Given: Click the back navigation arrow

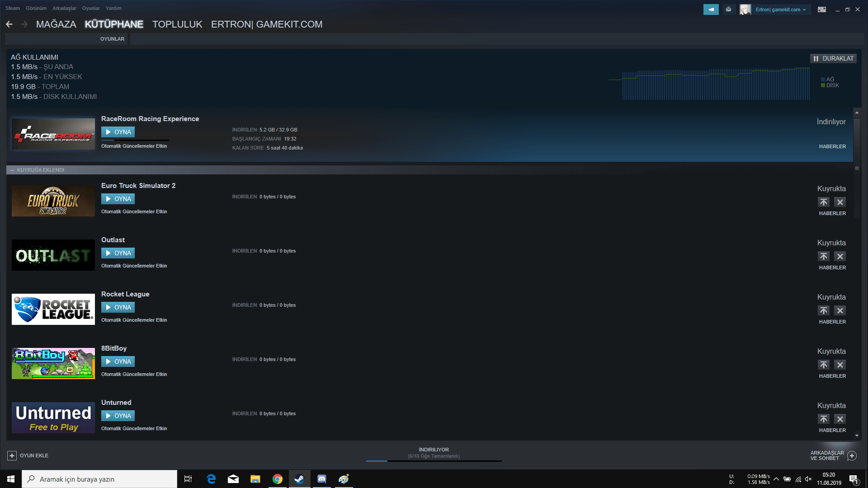Looking at the screenshot, I should pos(9,24).
